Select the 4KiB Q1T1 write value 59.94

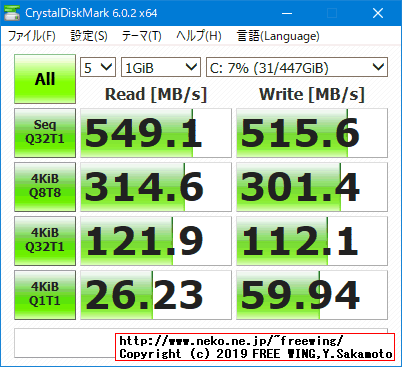click(x=312, y=295)
